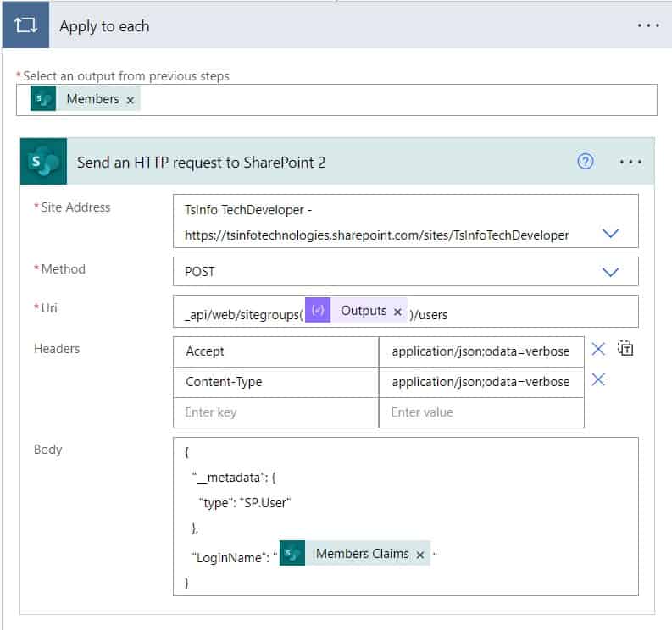Edit the Accept header value field
The height and width of the screenshot is (630, 672).
click(481, 351)
